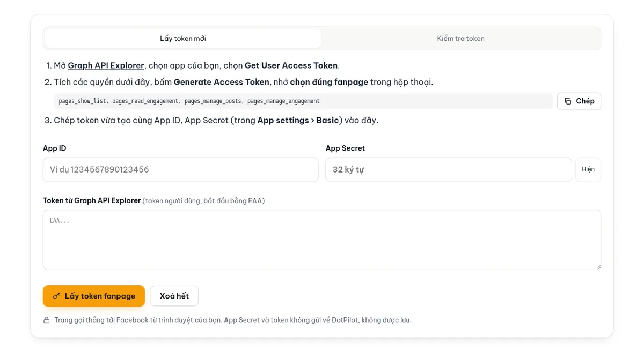Click the Token từ Graph API Explorer label
This screenshot has width=644, height=358.
tap(92, 200)
